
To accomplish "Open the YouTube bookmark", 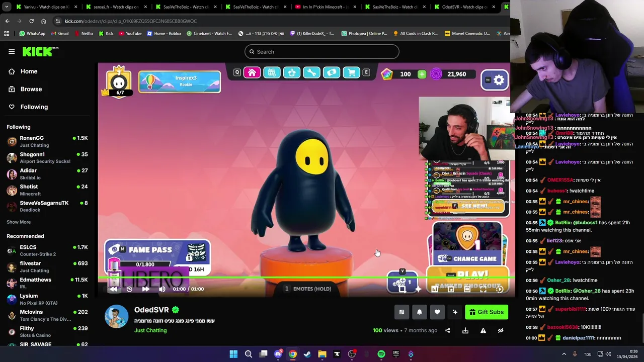I will 130,34.
